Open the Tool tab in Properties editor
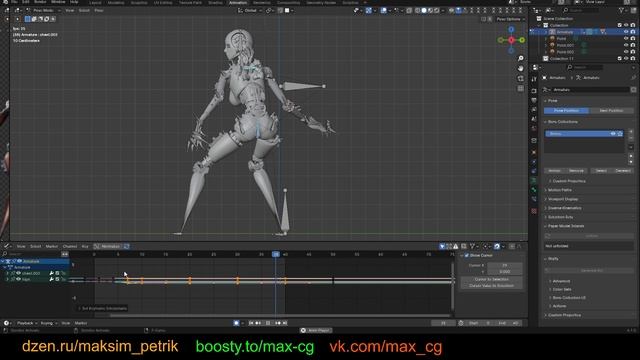The height and width of the screenshot is (360, 640). point(534,80)
